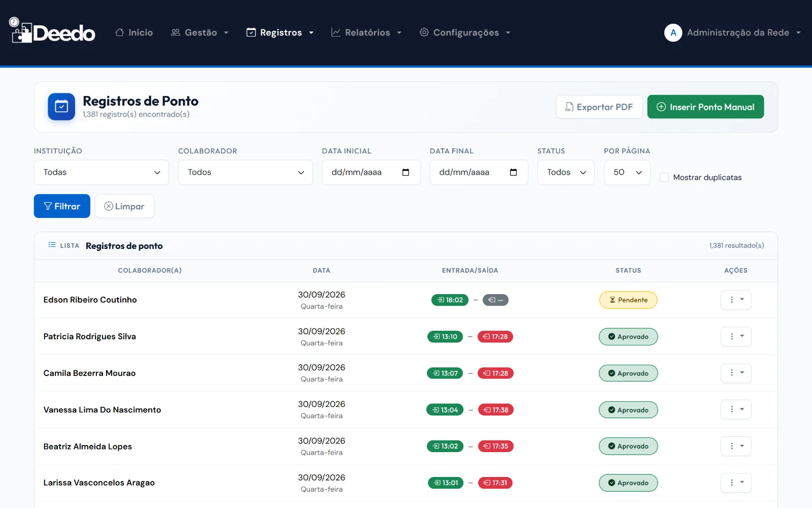The image size is (812, 508).
Task: Open actions menu for Edson Ribeiro Coutinho
Action: coord(736,300)
